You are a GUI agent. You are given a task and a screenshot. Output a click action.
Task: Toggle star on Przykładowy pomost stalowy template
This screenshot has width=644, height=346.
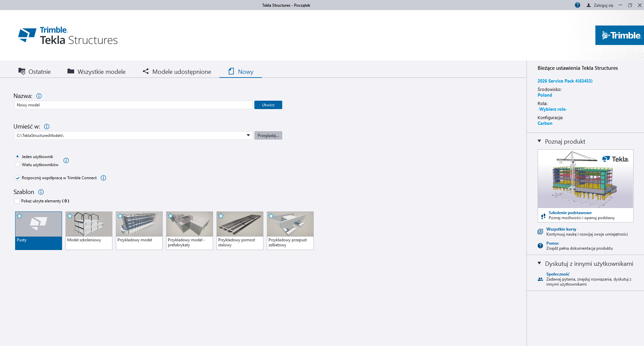tap(221, 216)
